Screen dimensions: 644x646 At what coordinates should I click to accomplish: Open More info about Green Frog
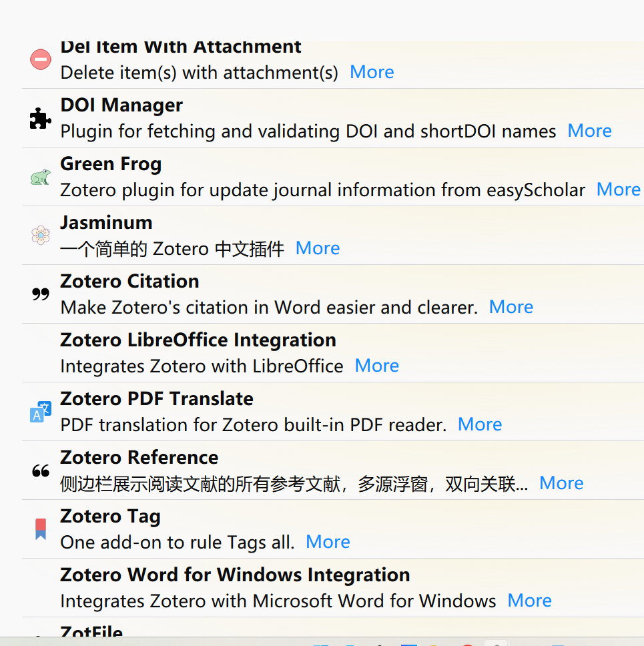click(x=618, y=189)
